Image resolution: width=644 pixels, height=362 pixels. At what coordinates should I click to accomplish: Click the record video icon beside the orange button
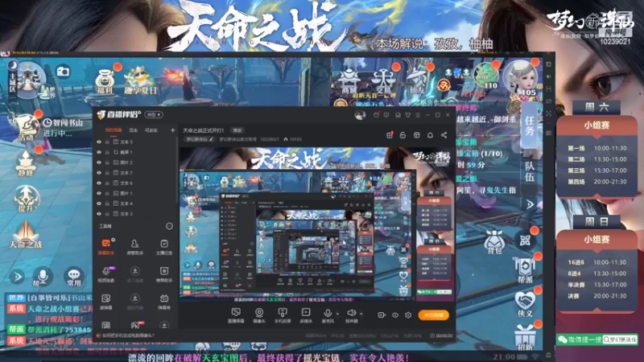point(382,315)
